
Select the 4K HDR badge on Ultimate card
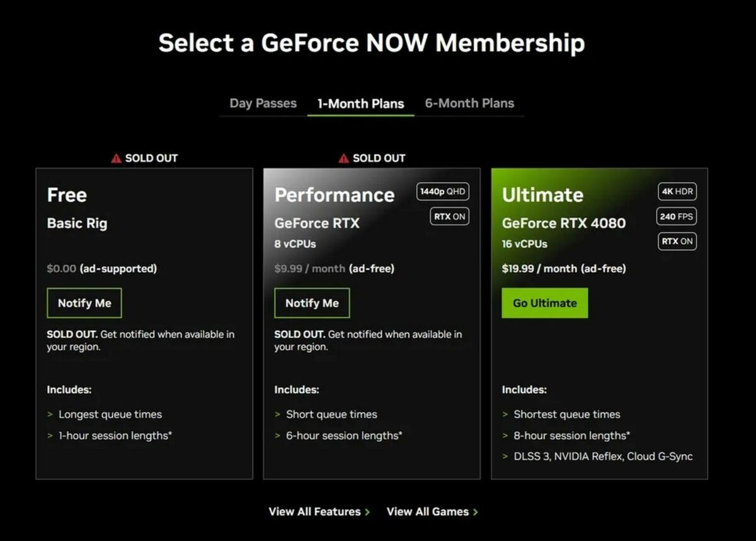[x=677, y=191]
